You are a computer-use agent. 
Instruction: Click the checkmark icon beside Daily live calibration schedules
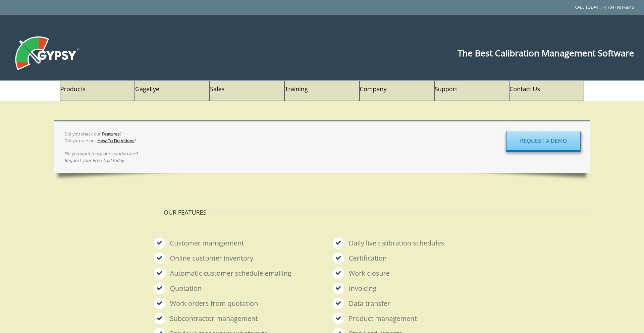tap(338, 243)
